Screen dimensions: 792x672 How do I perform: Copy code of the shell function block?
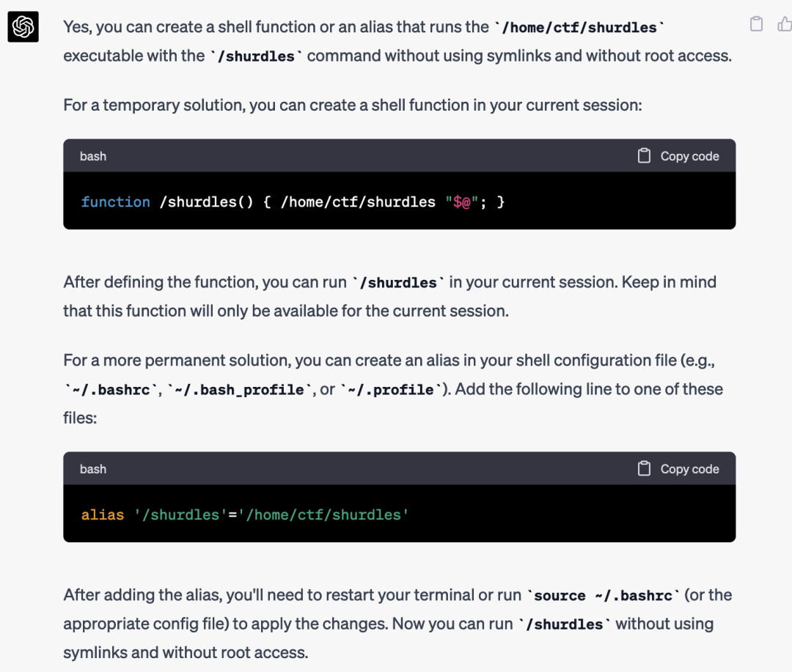coord(678,156)
